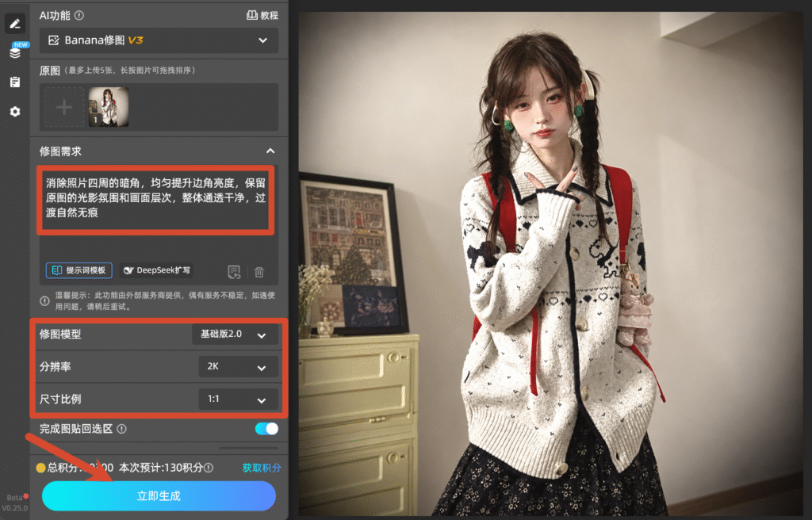Click the warning icon beside 温馨提示
Screen dimensions: 812x520
[45, 301]
